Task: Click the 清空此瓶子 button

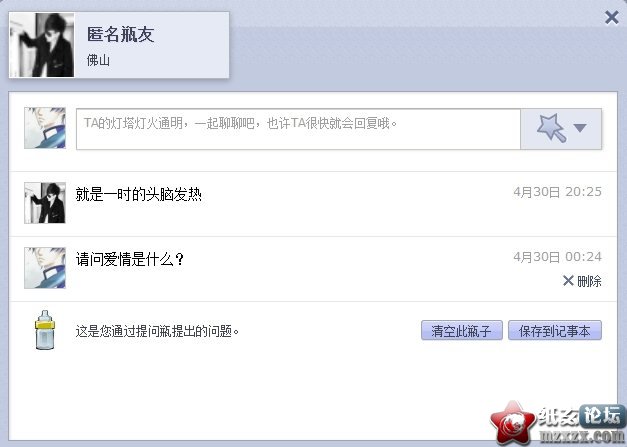Action: (461, 331)
